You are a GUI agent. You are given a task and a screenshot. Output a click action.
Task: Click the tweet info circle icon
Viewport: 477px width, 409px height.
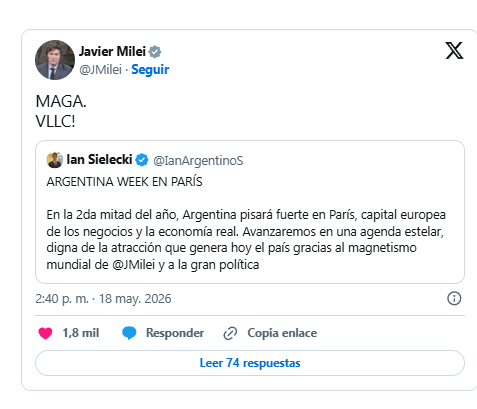[454, 298]
